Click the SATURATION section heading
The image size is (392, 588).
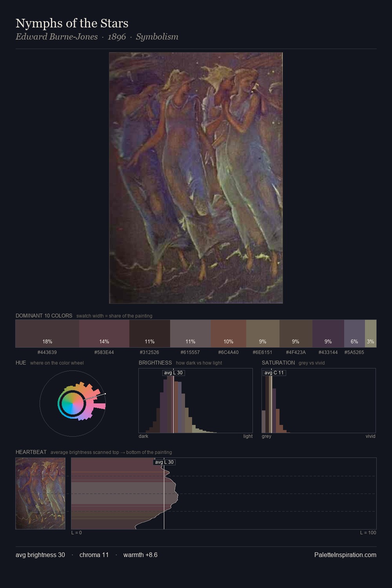278,363
